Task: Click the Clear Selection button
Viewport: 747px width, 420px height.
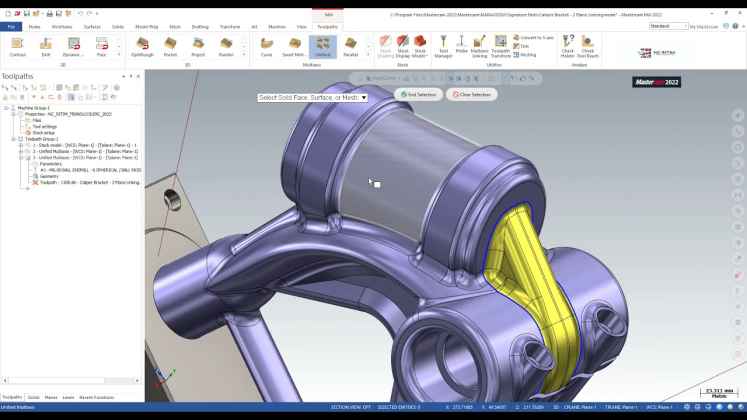Action: (469, 94)
